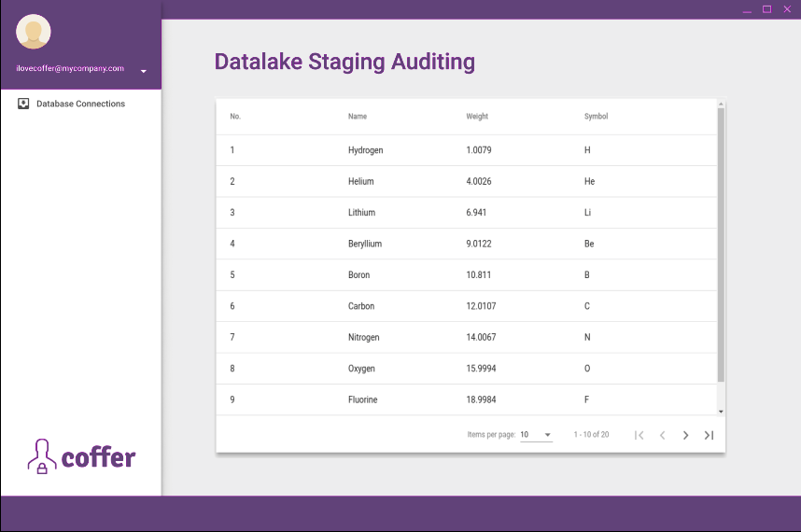Click the ilovecoffer@mycompany.com email label
The height and width of the screenshot is (532, 801).
(x=70, y=68)
